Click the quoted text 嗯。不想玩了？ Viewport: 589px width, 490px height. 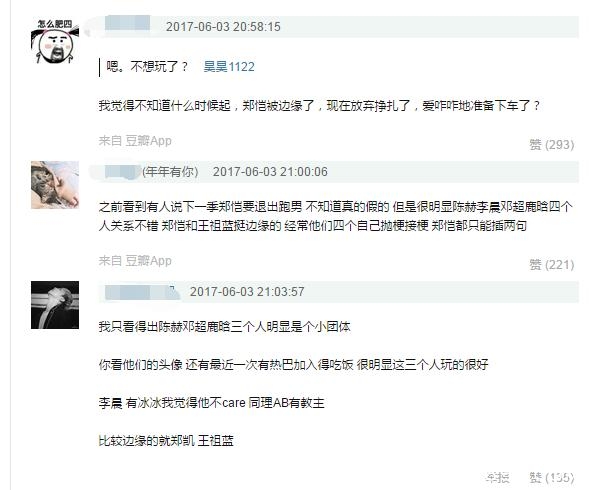pyautogui.click(x=147, y=67)
